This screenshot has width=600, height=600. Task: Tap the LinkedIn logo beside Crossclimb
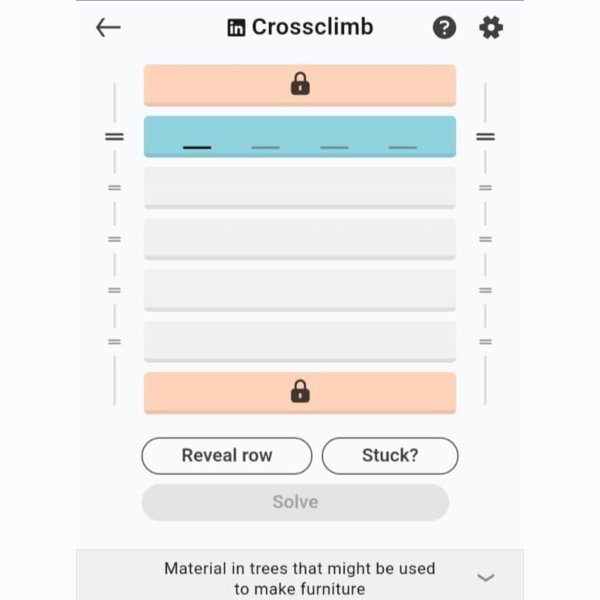(x=236, y=28)
